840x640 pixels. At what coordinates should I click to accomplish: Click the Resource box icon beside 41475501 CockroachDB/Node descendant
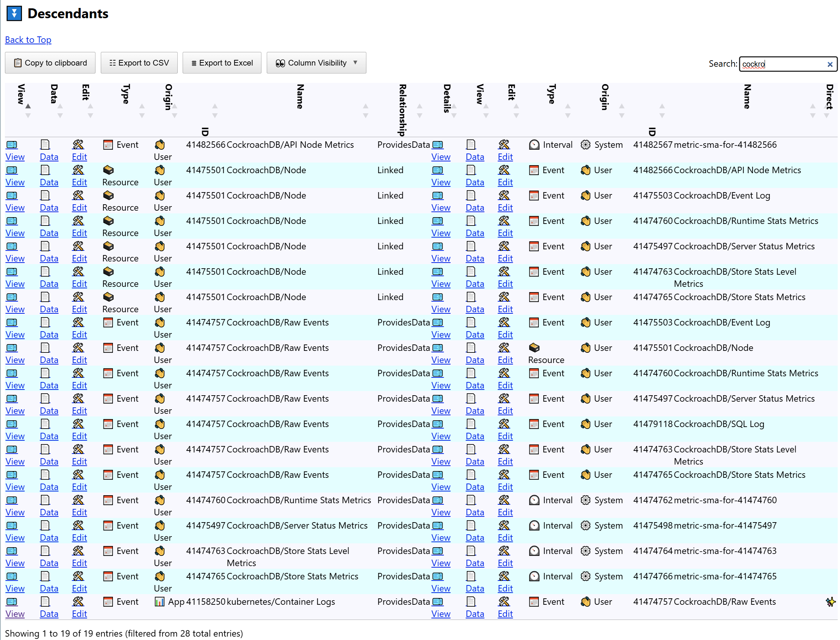534,348
